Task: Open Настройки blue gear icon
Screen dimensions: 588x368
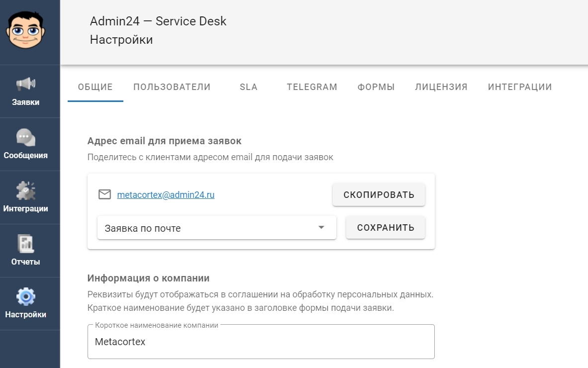Action: 25,297
